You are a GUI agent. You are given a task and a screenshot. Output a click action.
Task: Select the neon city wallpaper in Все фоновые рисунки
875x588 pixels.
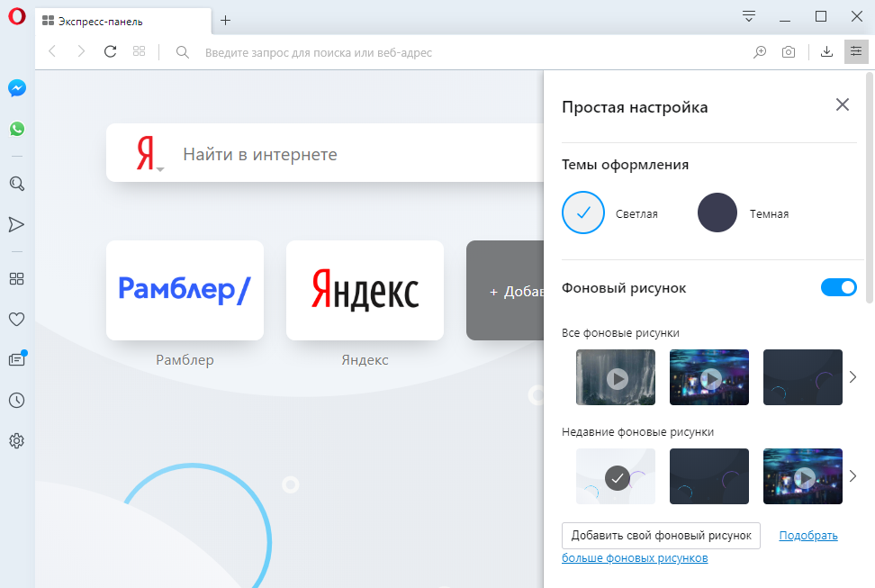click(709, 377)
